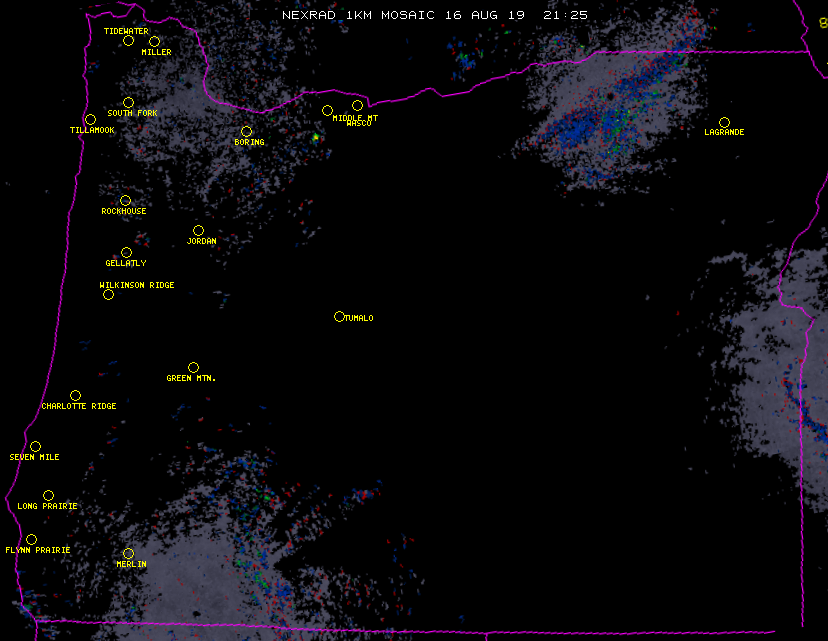
Task: Click the Merlin station circle marker
Action: point(128,553)
